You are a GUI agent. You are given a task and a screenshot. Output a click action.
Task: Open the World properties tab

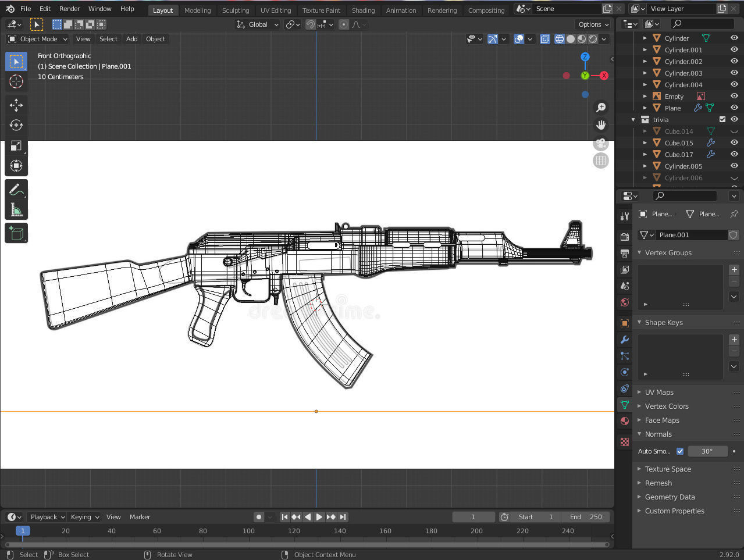tap(625, 302)
